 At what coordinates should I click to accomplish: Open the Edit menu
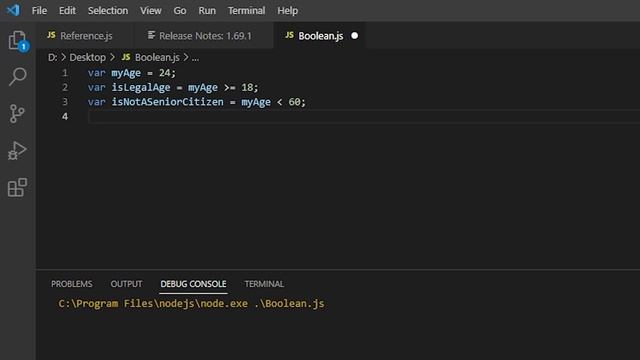pos(67,11)
